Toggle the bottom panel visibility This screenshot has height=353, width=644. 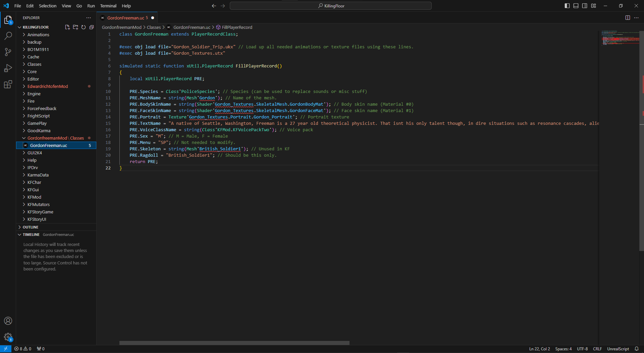coord(576,6)
